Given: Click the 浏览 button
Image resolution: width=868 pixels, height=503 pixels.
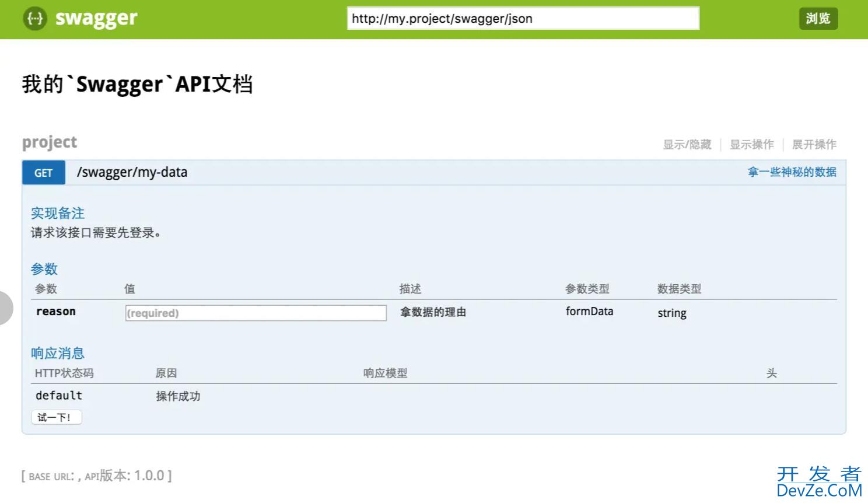Looking at the screenshot, I should click(x=818, y=18).
